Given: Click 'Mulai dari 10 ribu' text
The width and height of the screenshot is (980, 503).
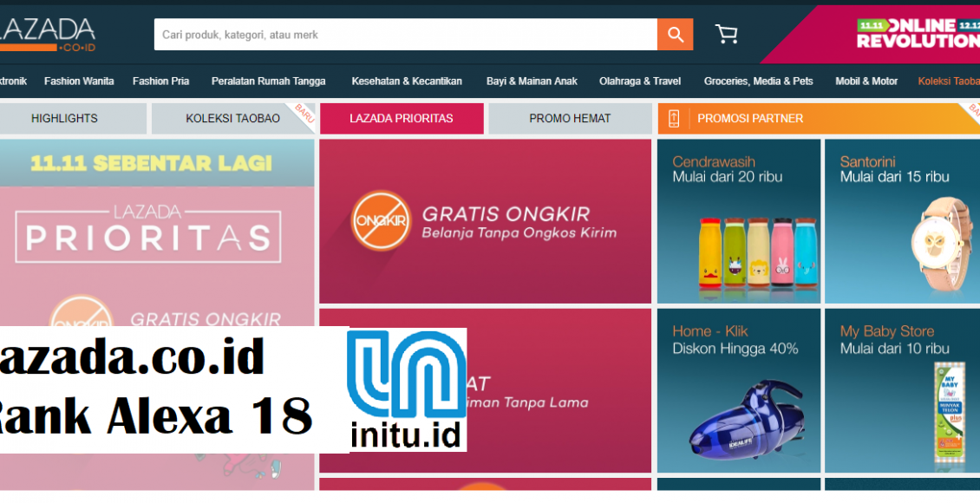Looking at the screenshot, I should click(894, 349).
